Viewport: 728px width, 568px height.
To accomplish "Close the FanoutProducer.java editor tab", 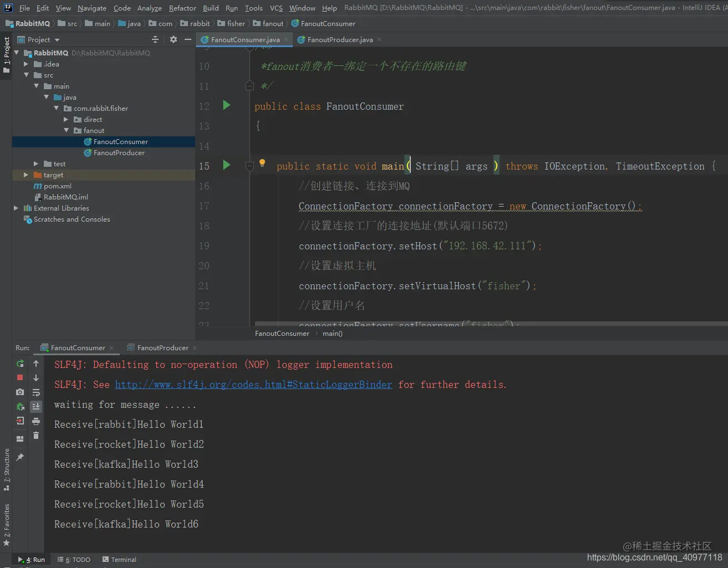I will pos(379,39).
